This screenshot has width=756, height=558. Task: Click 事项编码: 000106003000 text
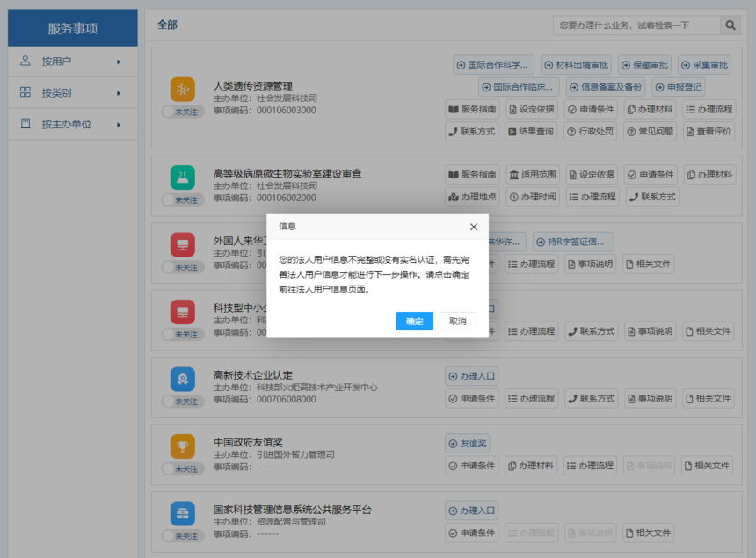(265, 111)
